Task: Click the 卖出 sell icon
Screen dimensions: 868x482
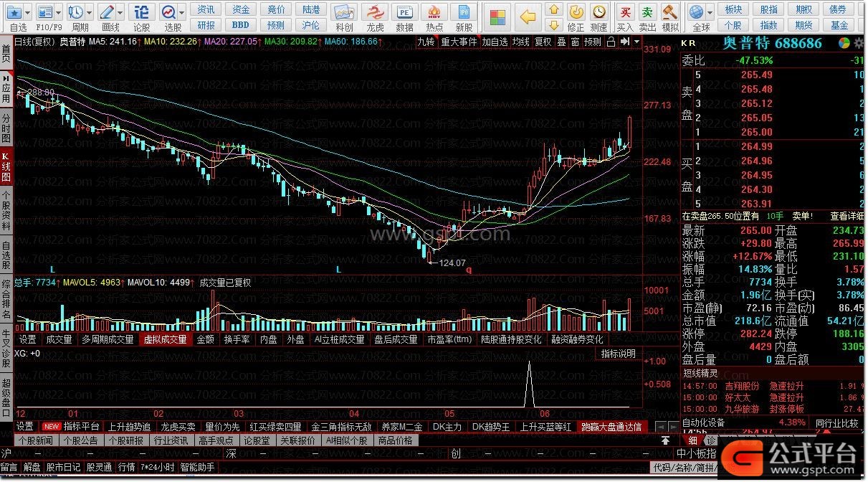Action: point(648,11)
